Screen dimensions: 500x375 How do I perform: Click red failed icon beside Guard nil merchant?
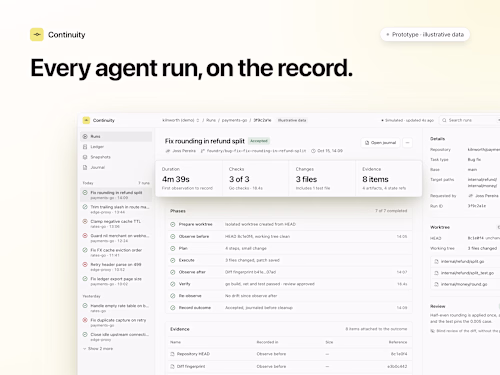[x=85, y=236]
